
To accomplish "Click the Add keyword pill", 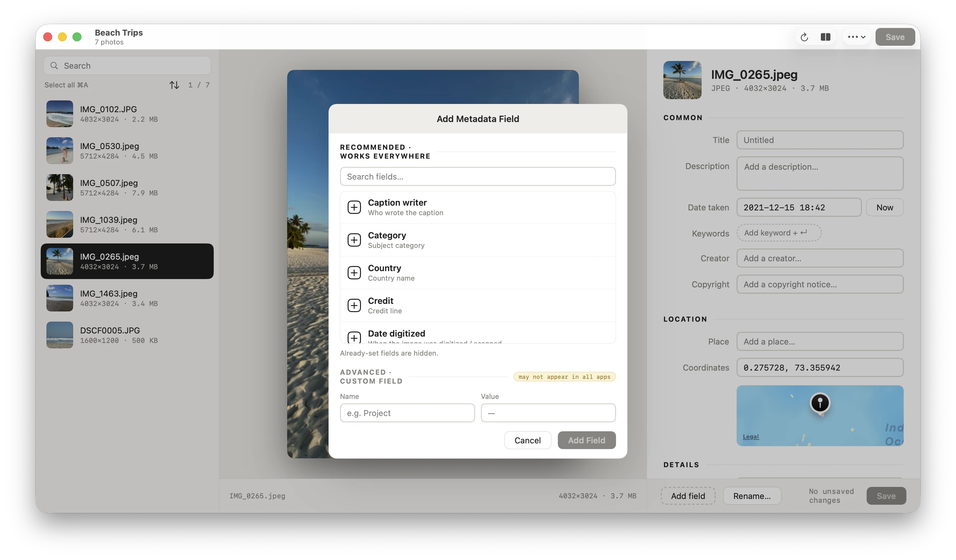I will point(779,233).
